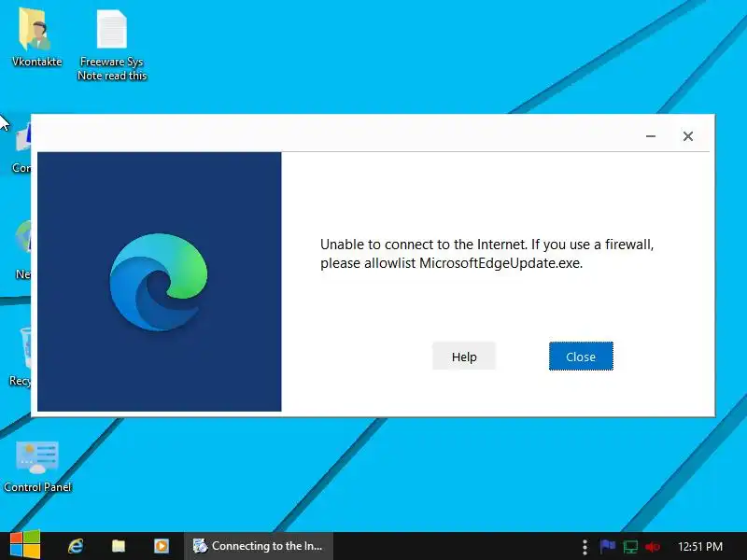Viewport: 747px width, 560px height.
Task: Show hidden tray icons via the dots
Action: pyautogui.click(x=585, y=547)
